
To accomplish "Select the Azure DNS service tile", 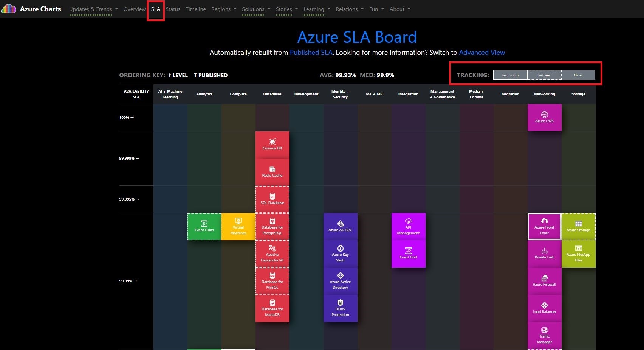I will click(x=544, y=117).
